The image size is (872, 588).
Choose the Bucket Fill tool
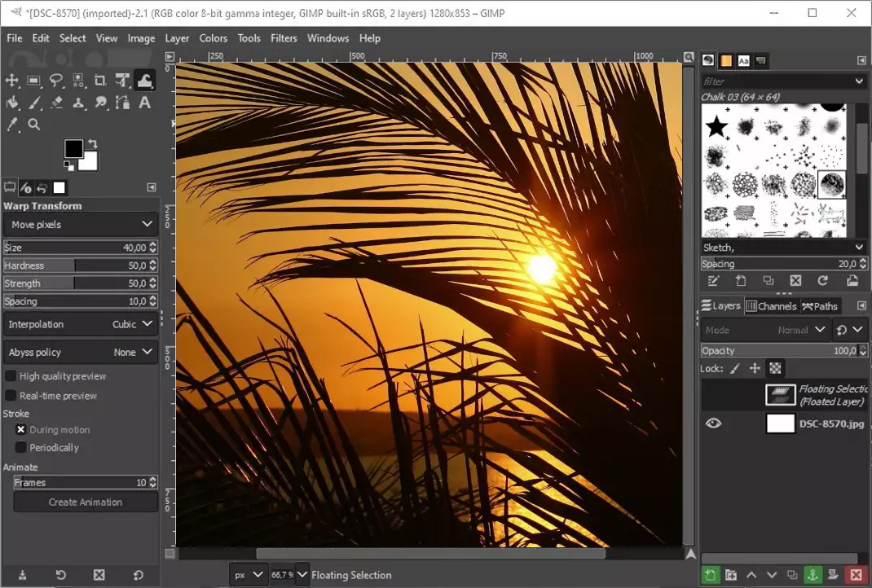click(x=12, y=103)
